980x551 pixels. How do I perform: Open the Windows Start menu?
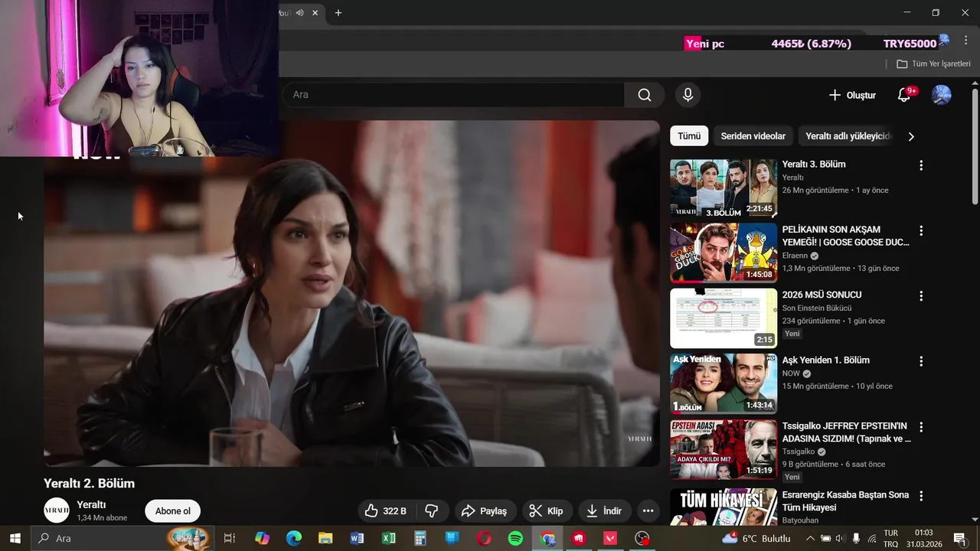[x=15, y=539]
